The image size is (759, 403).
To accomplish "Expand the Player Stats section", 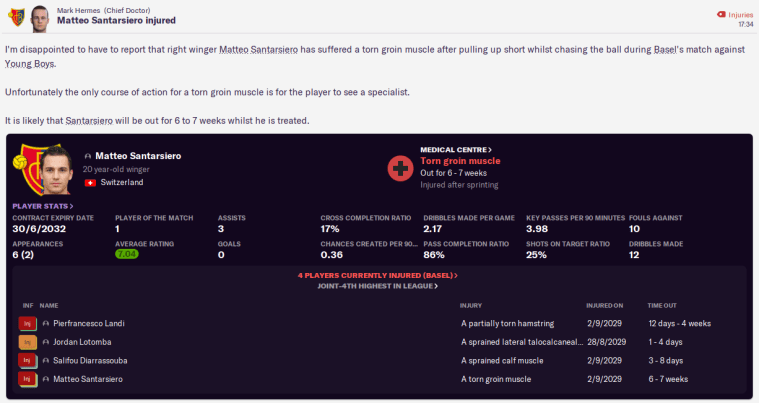I will pyautogui.click(x=41, y=205).
